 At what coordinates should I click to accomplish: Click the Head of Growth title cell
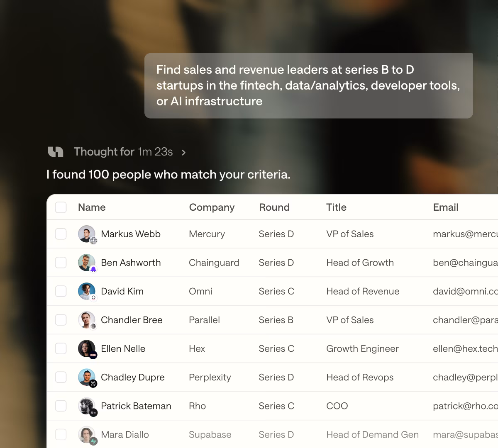[360, 263]
